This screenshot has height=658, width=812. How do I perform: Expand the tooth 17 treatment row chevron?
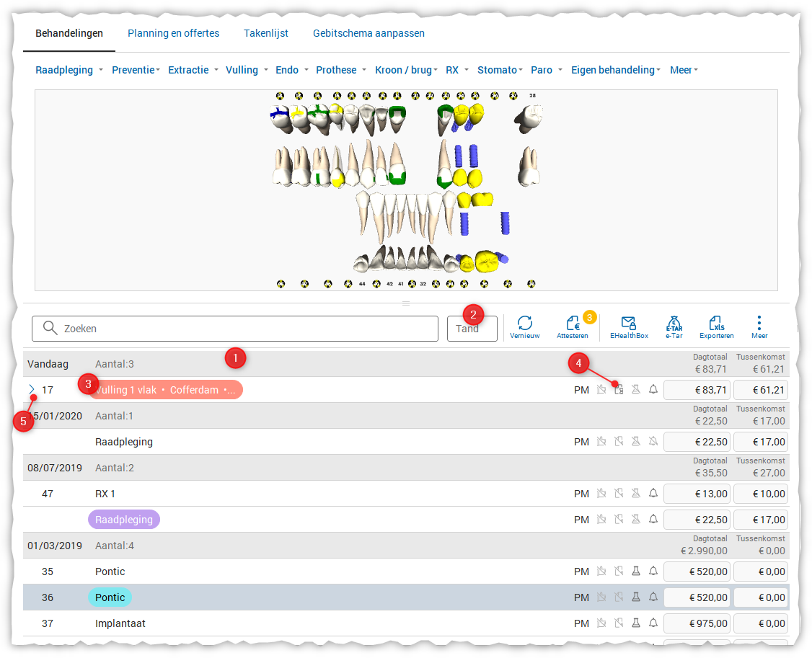click(32, 390)
